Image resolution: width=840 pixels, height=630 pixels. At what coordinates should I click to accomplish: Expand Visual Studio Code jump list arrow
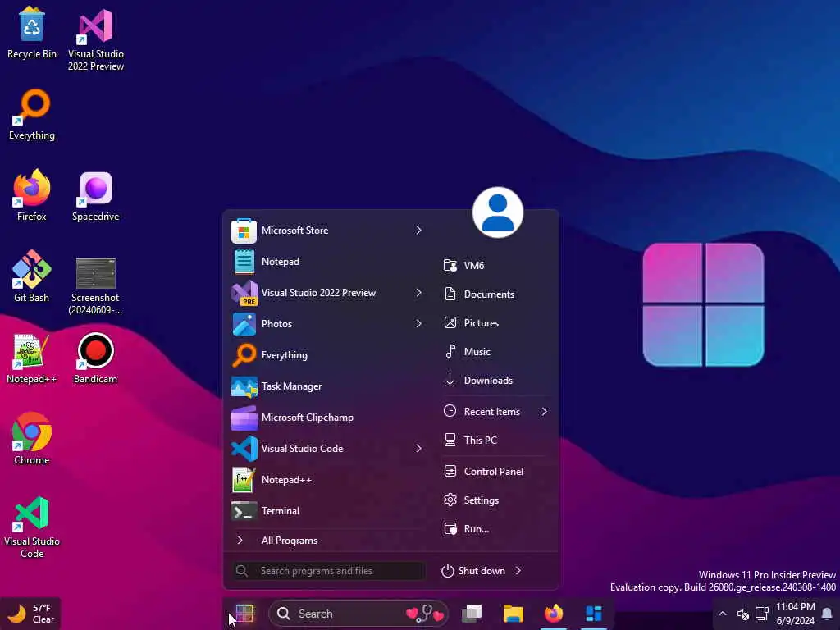[x=418, y=449]
